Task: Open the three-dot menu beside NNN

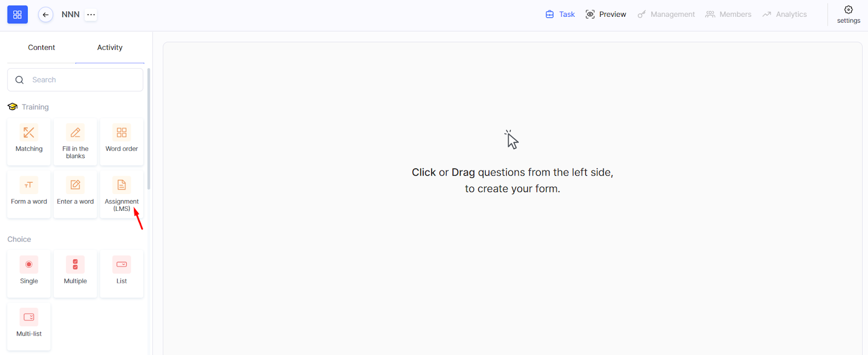Action: (x=91, y=15)
